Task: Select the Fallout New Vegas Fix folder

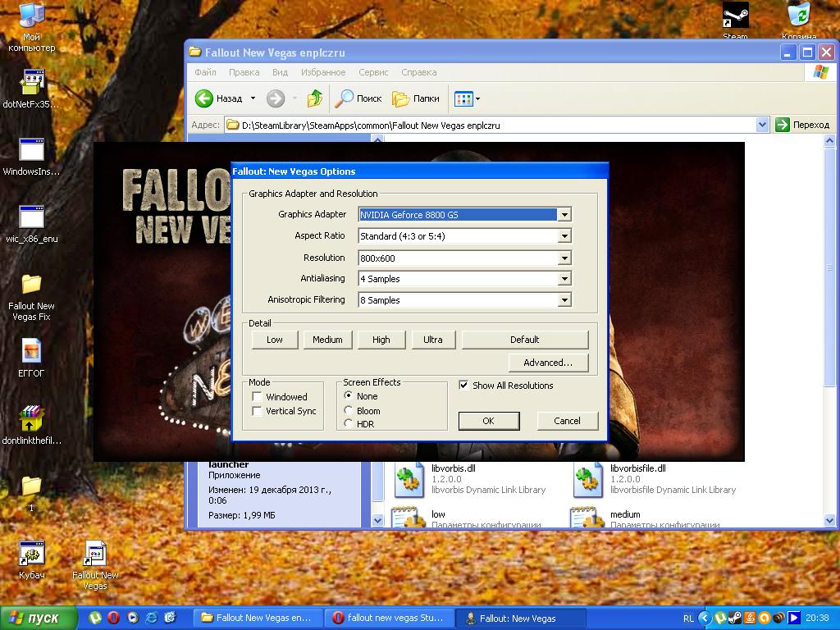Action: click(32, 285)
